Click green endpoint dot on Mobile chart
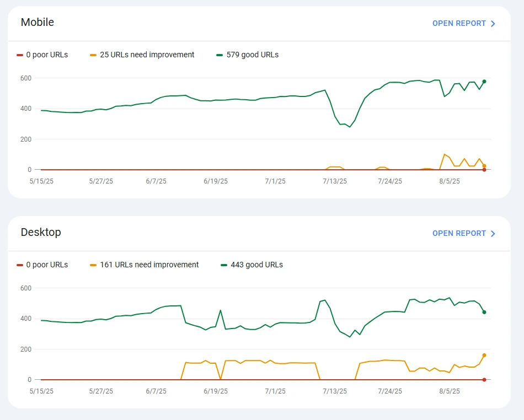 [x=484, y=82]
